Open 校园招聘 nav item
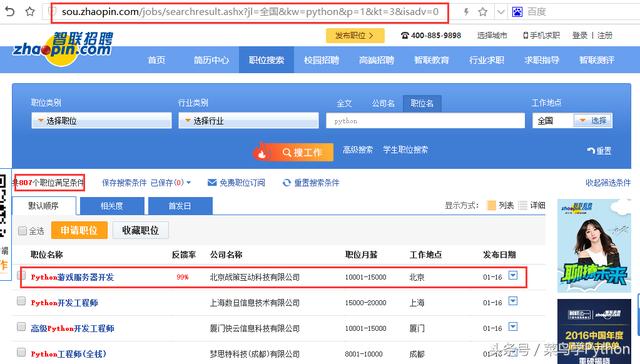Screen dimensions: 640x364 pyautogui.click(x=321, y=60)
